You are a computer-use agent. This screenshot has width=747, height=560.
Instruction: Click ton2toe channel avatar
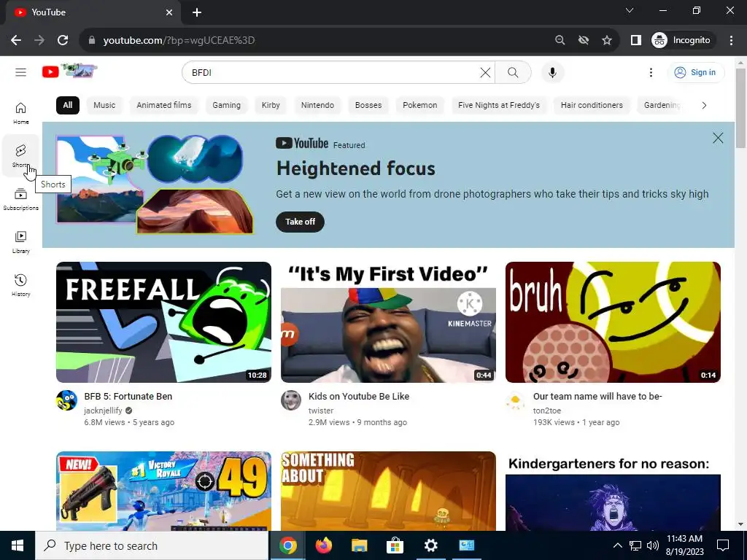click(x=516, y=400)
